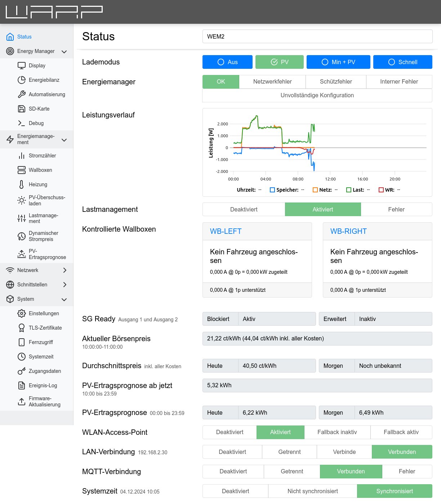Open the Display settings via monitor icon

(x=22, y=65)
